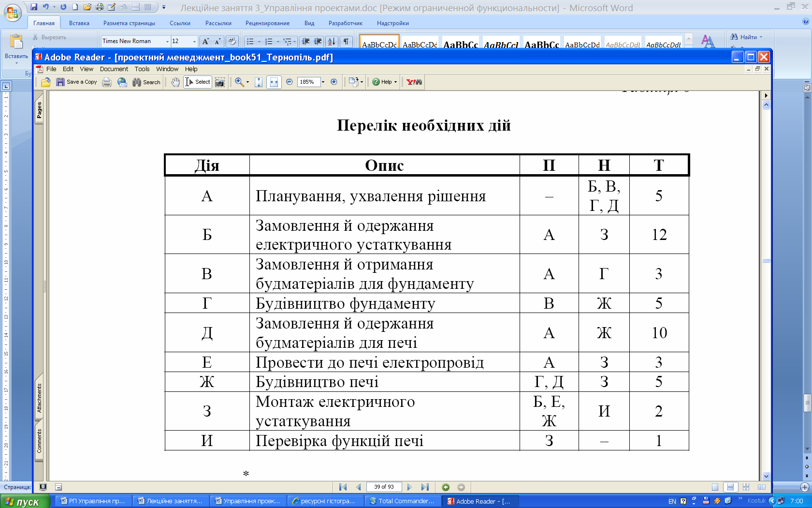
Task: Expand the rotate view dropdown arrow
Action: [x=362, y=82]
